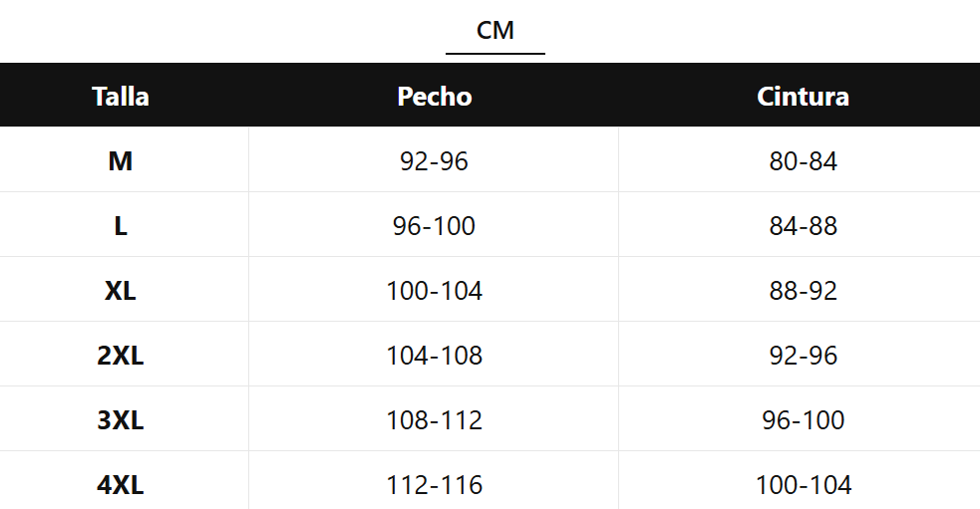Select the 4XL size row label
Screen dimensions: 980x509
click(121, 485)
